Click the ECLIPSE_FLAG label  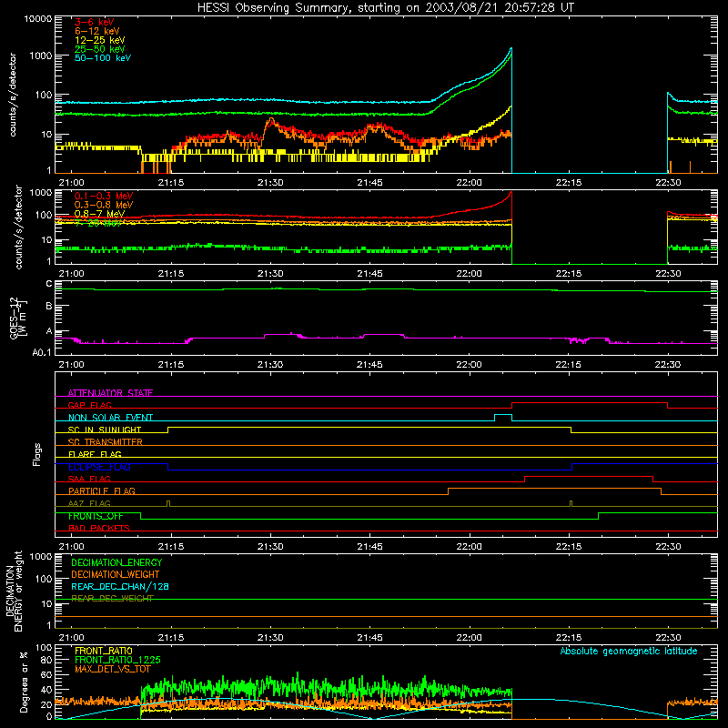99,467
